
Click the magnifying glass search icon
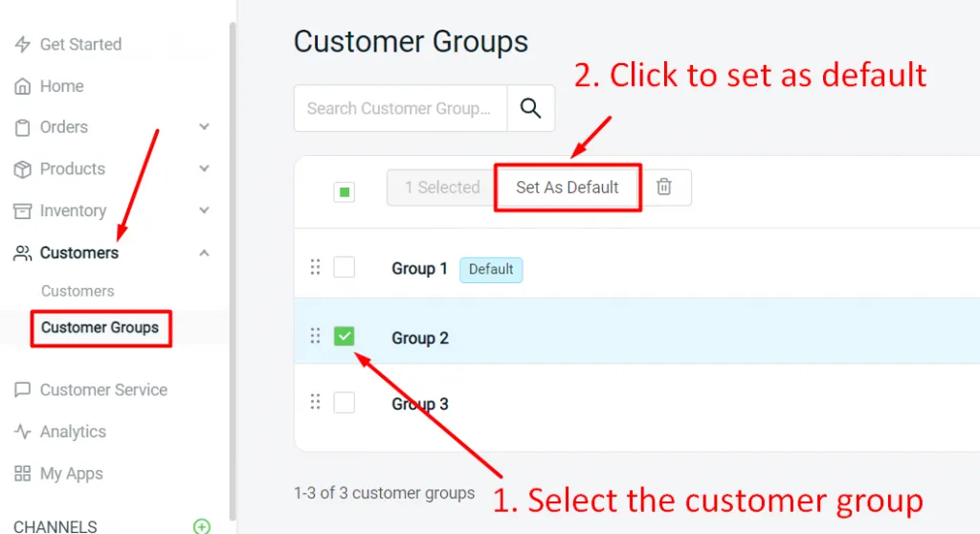[x=530, y=108]
